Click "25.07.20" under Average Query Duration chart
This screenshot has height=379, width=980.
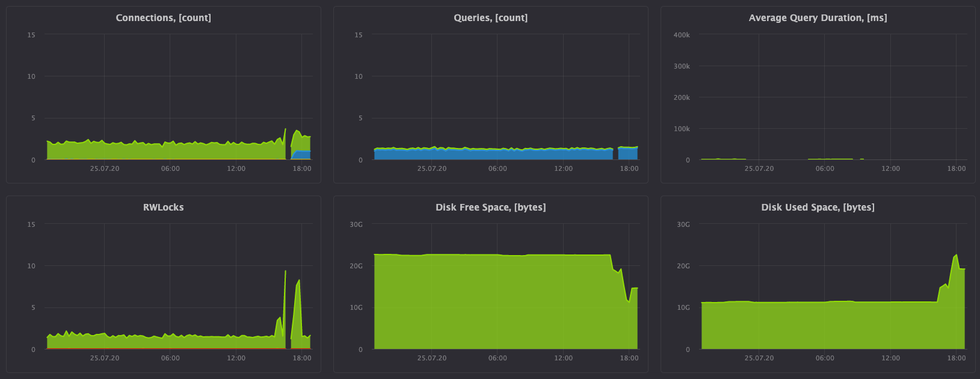[759, 168]
